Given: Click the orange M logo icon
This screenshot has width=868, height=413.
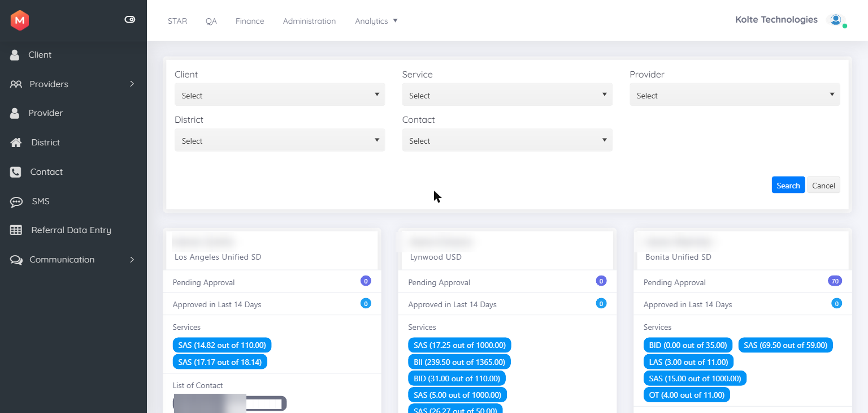Looking at the screenshot, I should [20, 20].
